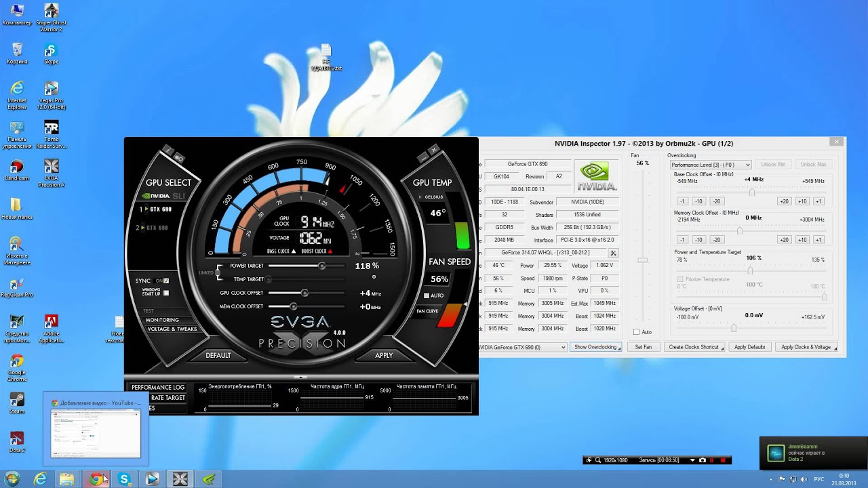868x488 pixels.
Task: Click the taskbar clock showing 0:10
Action: point(844,479)
